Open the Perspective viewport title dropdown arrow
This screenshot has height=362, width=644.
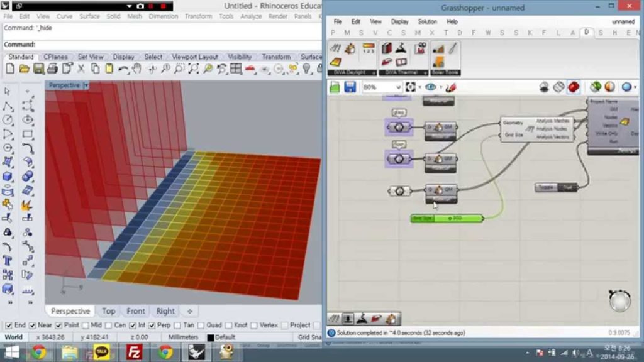(86, 85)
